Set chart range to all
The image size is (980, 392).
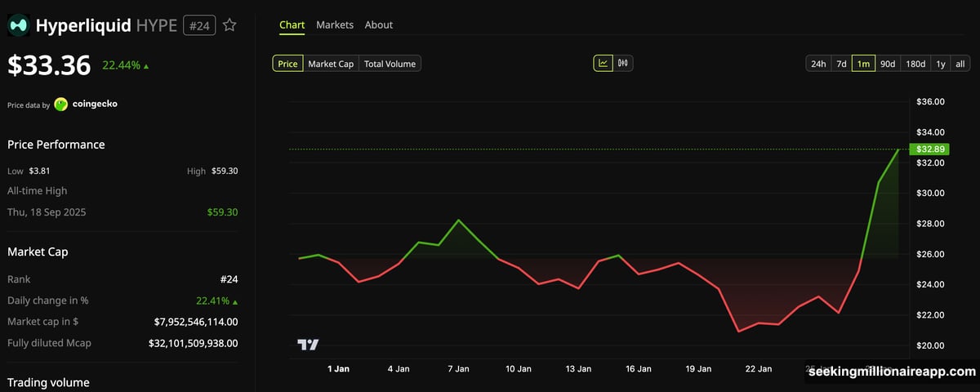[960, 64]
